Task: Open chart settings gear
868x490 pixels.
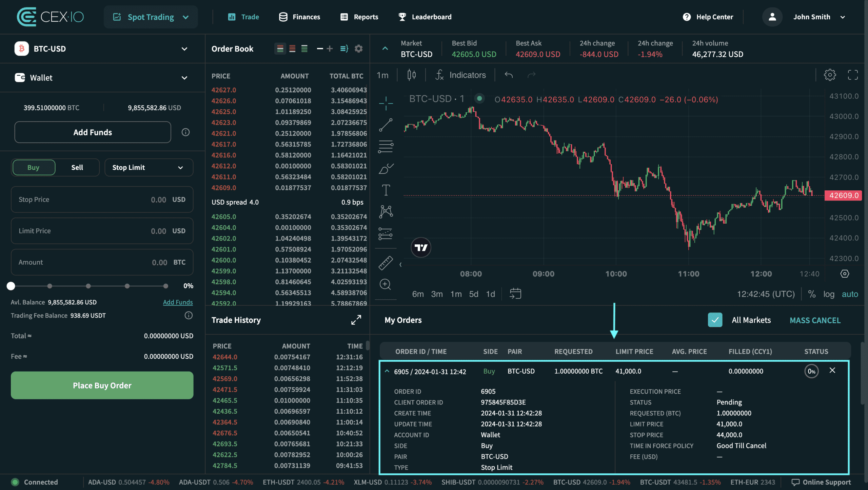Action: pos(830,75)
